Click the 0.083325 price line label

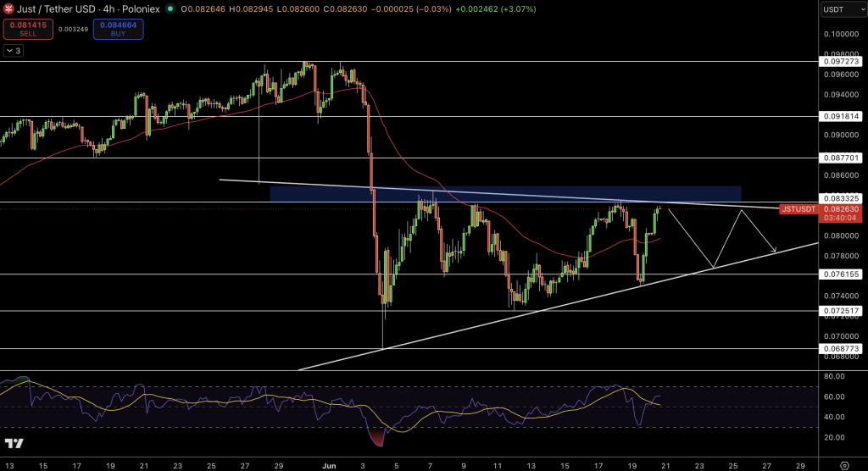pyautogui.click(x=841, y=198)
